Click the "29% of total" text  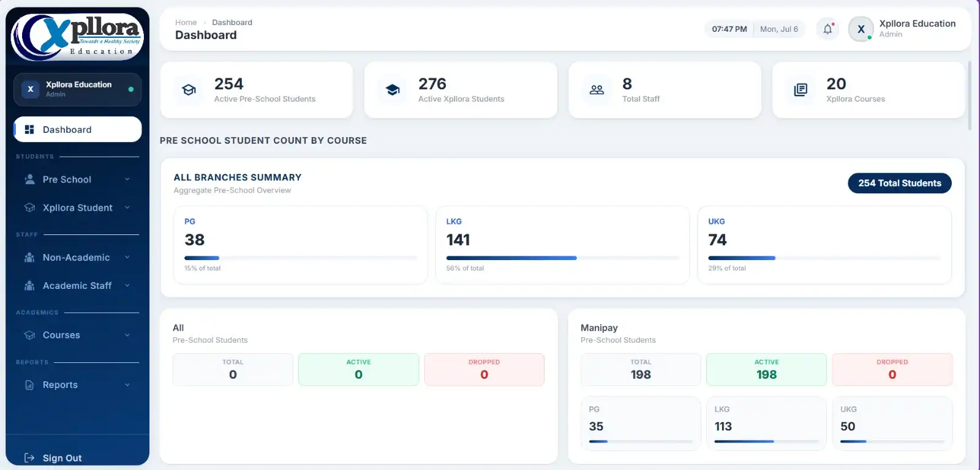click(x=727, y=268)
